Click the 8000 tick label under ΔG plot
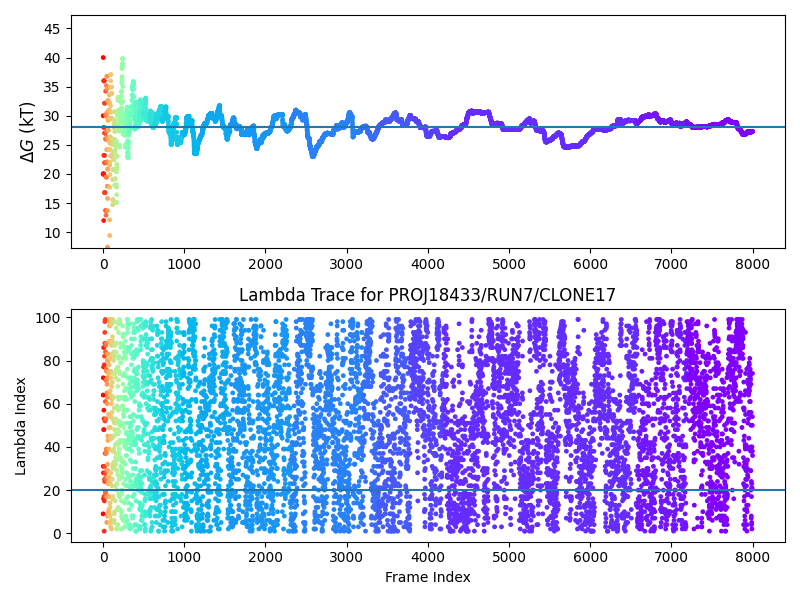Image resolution: width=800 pixels, height=600 pixels. point(751,264)
